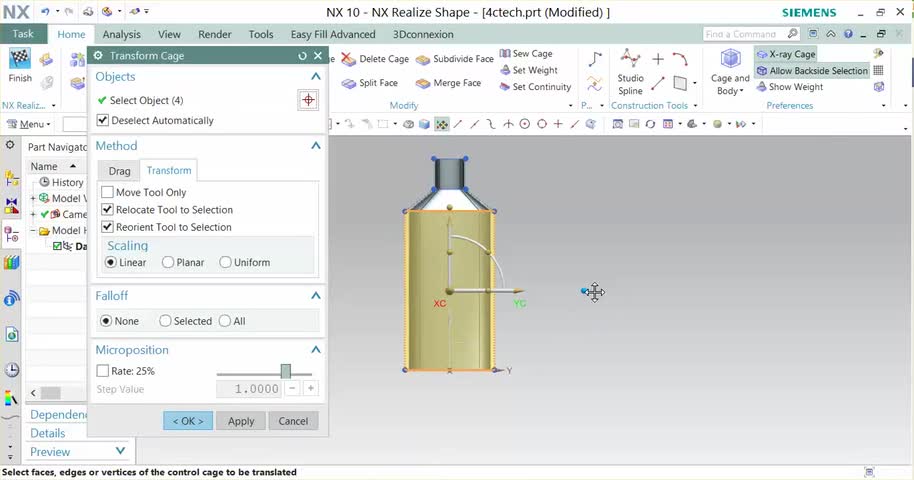This screenshot has width=914, height=480.
Task: Select Planar scaling radio button
Action: click(168, 262)
